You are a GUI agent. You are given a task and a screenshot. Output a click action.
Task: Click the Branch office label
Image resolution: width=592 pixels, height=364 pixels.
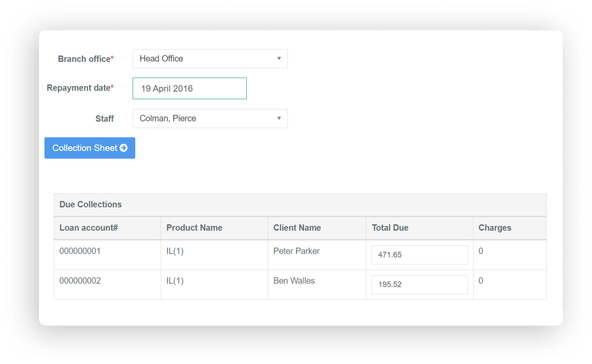pos(86,59)
